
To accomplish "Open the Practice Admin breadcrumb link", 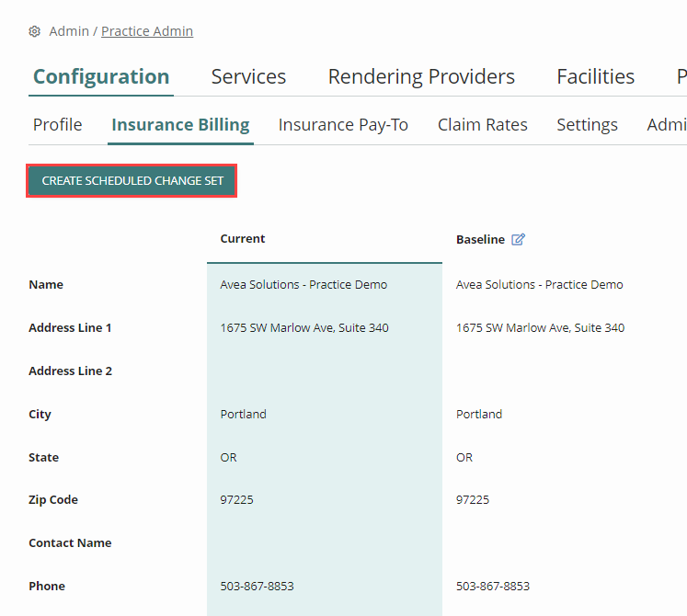I will (147, 31).
